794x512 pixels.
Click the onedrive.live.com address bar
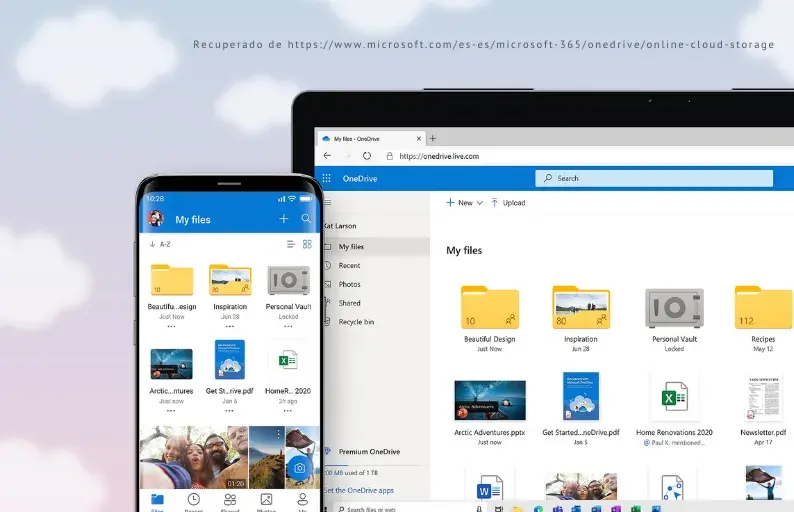tap(439, 156)
